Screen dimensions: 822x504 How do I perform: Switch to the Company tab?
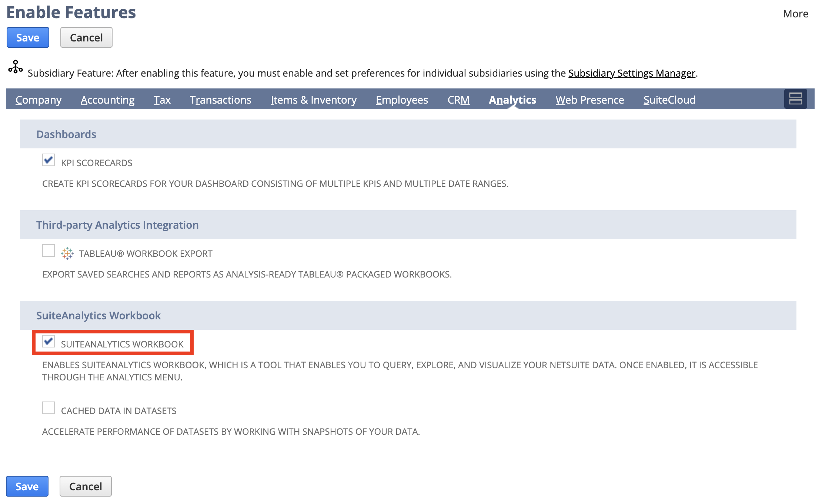(x=39, y=100)
